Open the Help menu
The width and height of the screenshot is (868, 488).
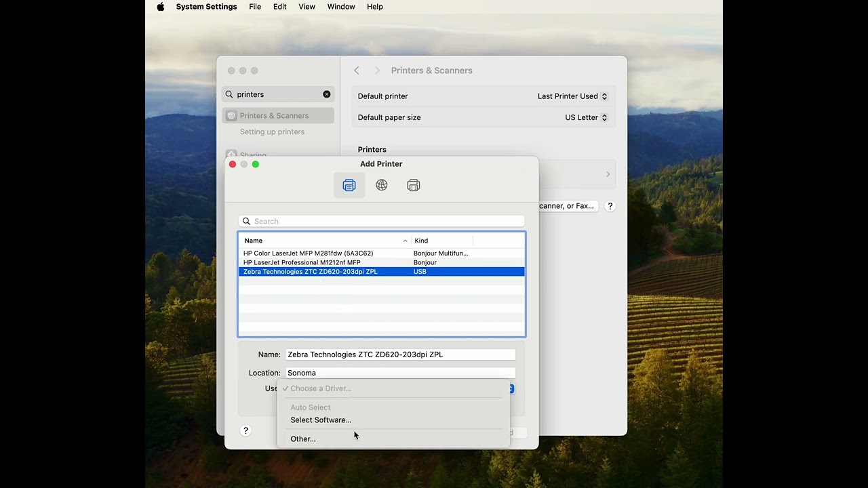[x=375, y=7]
